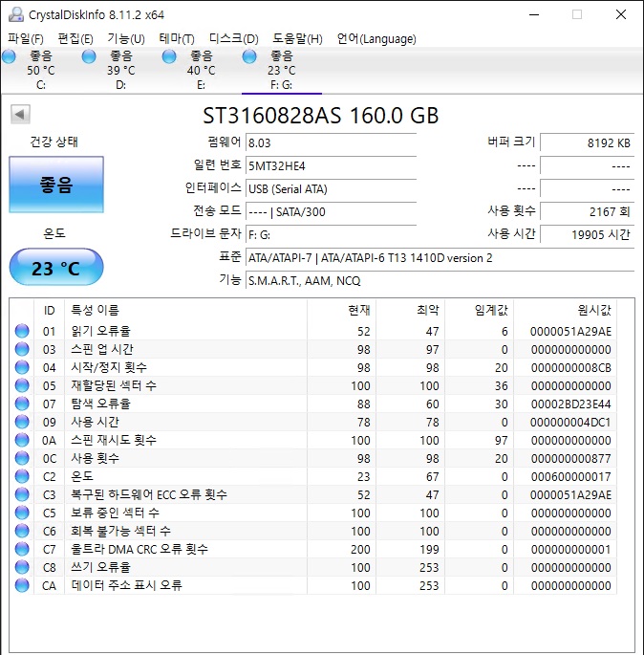644x655 pixels.
Task: Click the status icon for attribute 04
Action: pos(22,367)
